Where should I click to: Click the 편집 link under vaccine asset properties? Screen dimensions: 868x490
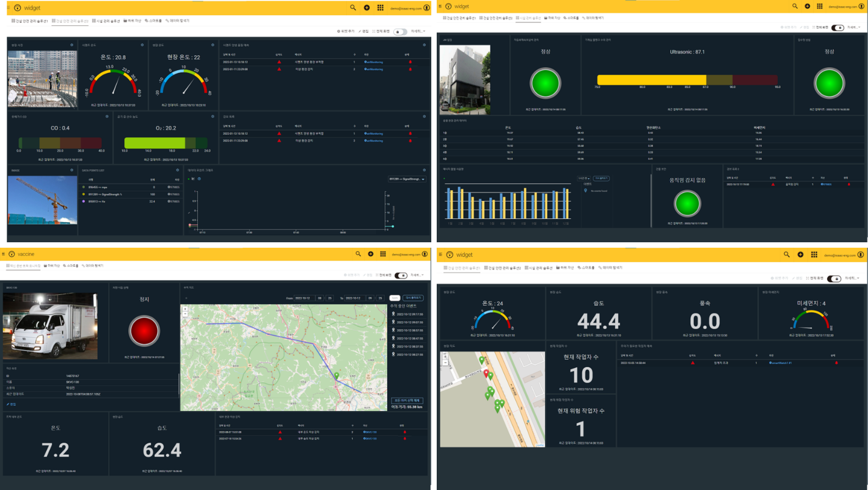coord(11,404)
